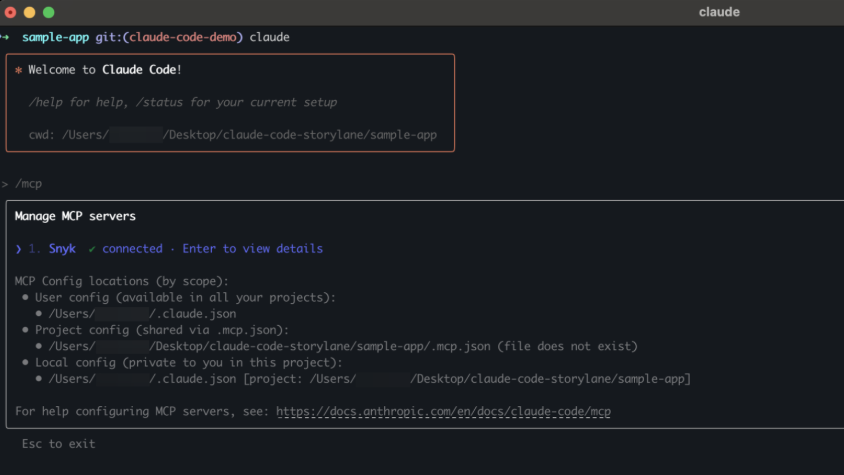Click the git branch name claude-code-demo

coord(183,37)
